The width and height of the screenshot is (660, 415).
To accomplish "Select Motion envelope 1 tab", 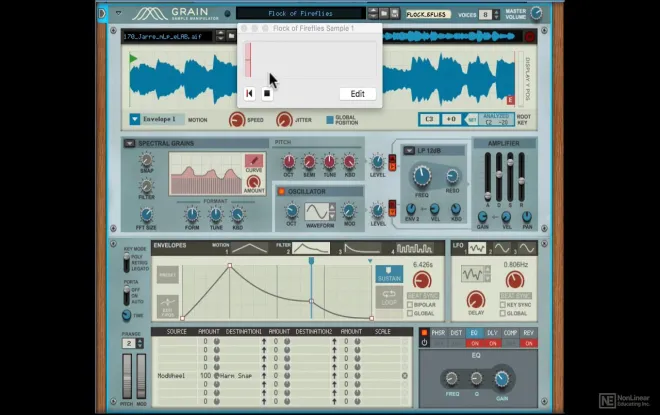I will click(250, 248).
